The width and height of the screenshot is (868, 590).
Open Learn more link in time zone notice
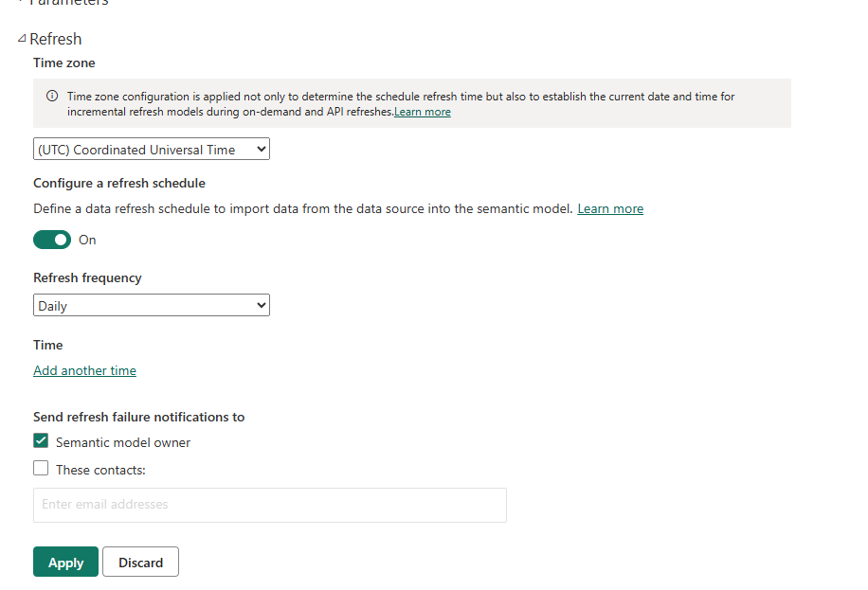423,112
